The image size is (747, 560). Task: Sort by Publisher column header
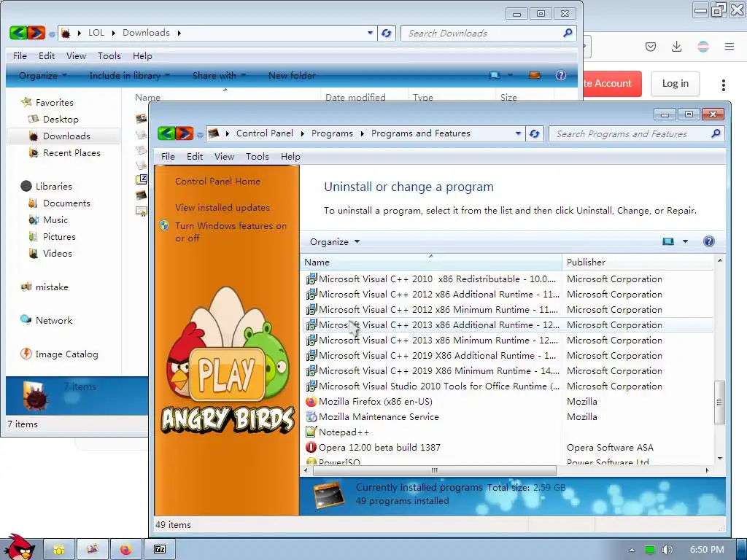point(638,262)
